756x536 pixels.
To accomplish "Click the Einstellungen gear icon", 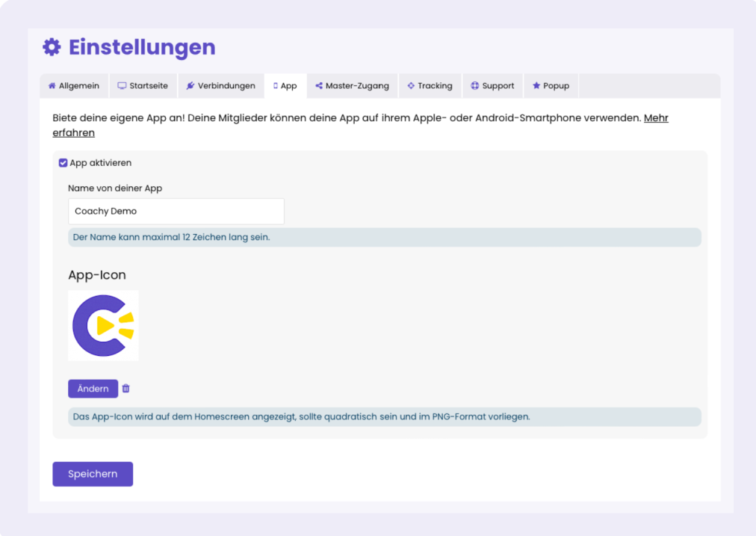I will (x=52, y=47).
